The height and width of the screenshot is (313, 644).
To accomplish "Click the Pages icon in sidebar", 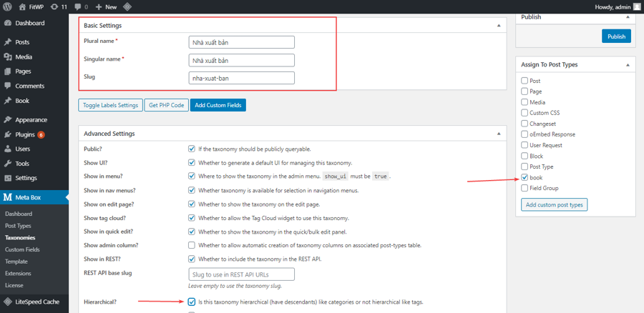I will [x=7, y=71].
